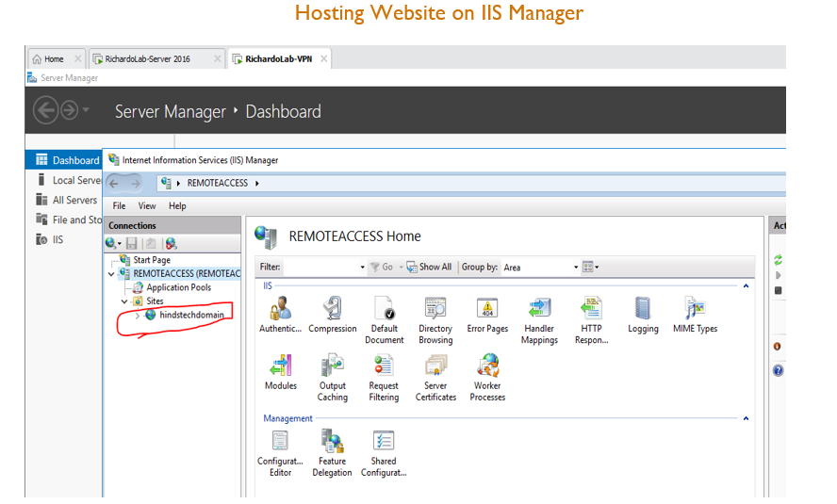Click the Up icon in Connections toolbar
Viewport: 837px width, 504px height.
coord(151,244)
